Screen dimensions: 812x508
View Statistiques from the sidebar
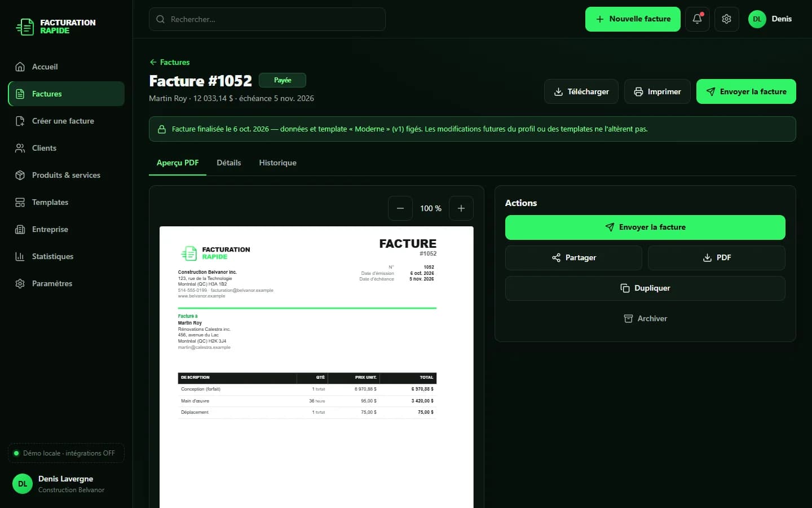(x=66, y=256)
